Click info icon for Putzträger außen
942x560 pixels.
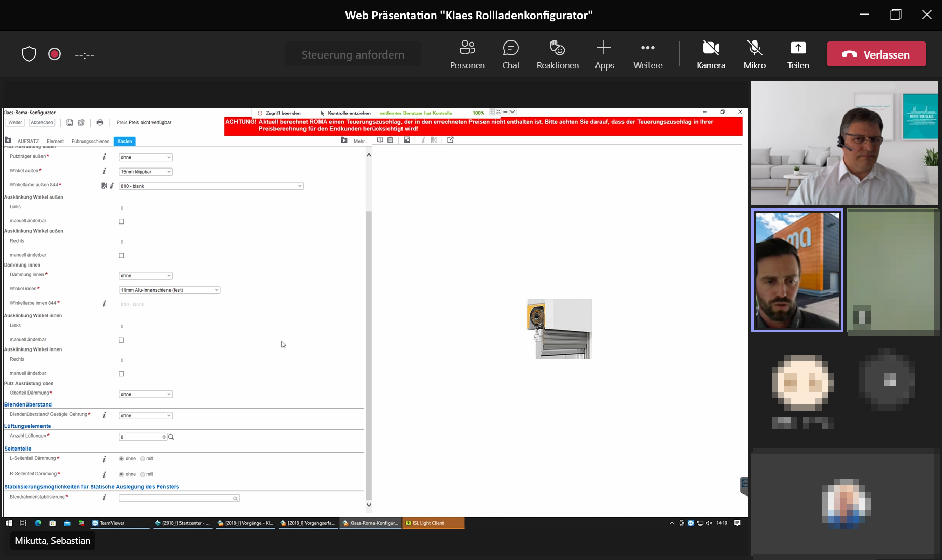point(104,157)
